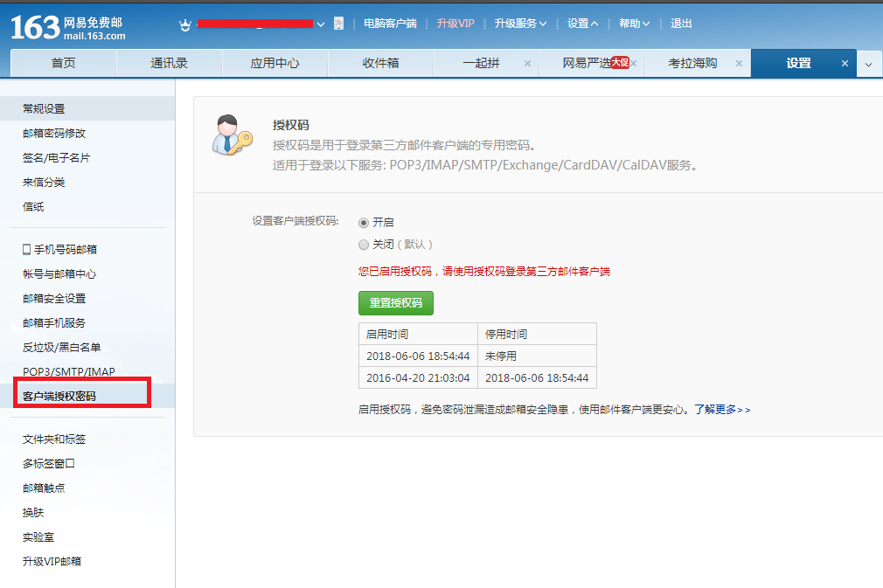This screenshot has width=883, height=588.
Task: Select the 关闭（默认）radio button
Action: click(x=364, y=245)
